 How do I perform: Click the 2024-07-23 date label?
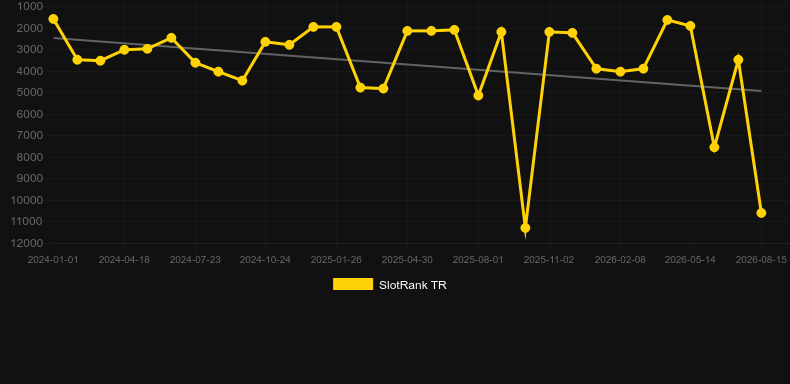195,260
